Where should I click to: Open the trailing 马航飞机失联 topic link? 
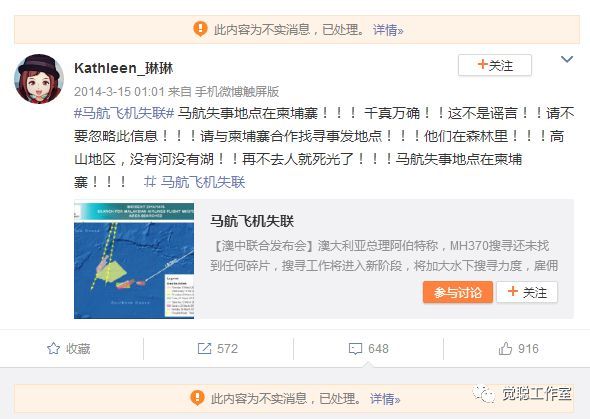click(x=195, y=182)
